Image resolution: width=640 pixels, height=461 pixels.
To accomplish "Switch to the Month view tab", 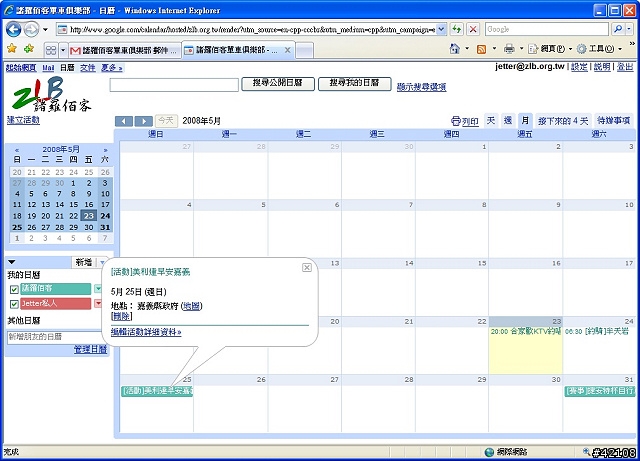I will pos(525,121).
